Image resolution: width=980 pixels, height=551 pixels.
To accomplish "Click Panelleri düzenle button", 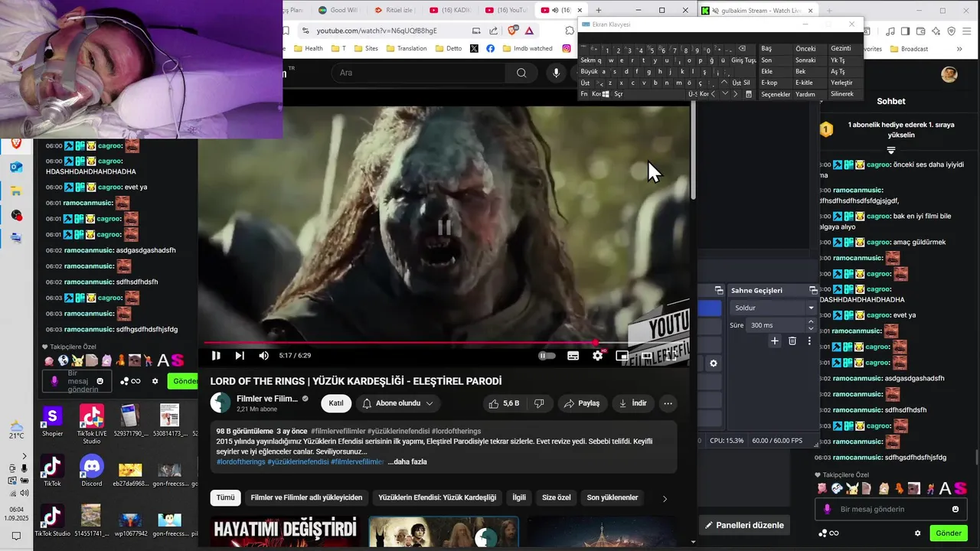I will coord(744,525).
